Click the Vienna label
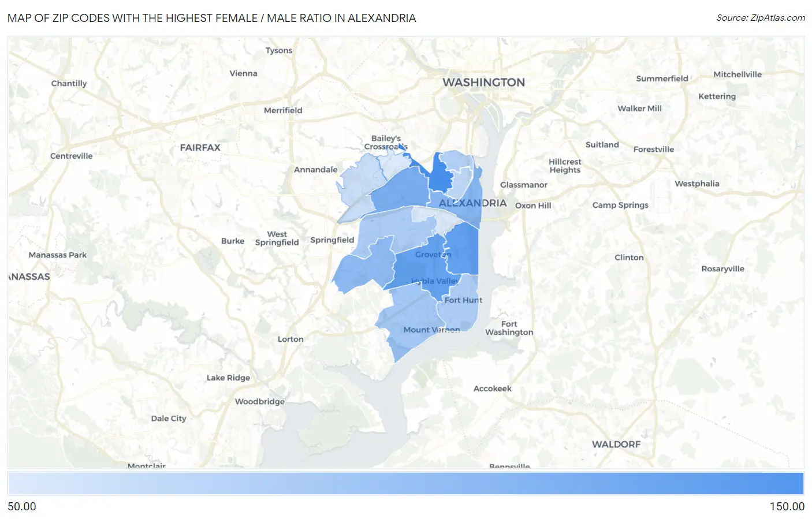 click(x=243, y=73)
